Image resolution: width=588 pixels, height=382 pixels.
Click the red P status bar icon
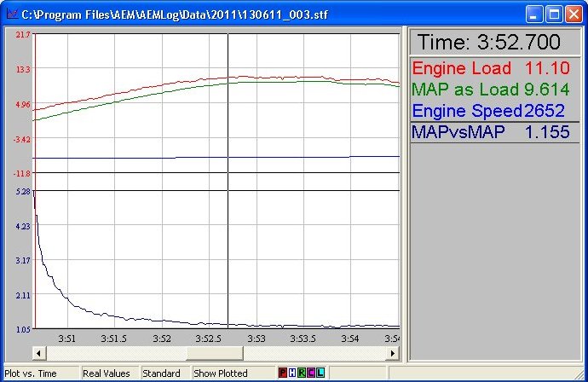coord(283,373)
